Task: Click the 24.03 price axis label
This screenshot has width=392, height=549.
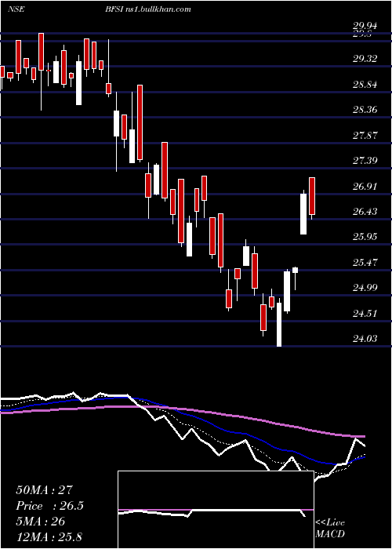Action: [365, 339]
